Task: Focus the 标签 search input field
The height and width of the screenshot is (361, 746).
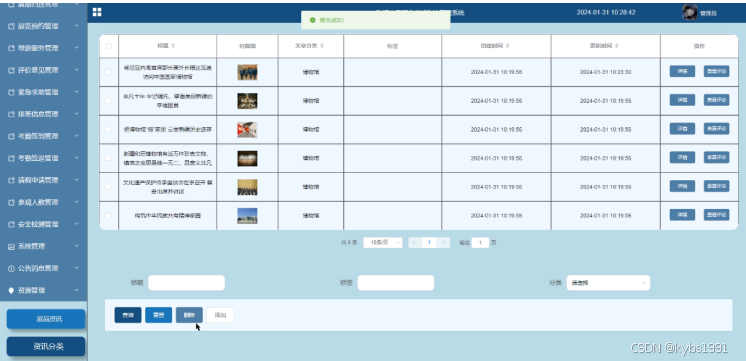Action: [x=396, y=283]
